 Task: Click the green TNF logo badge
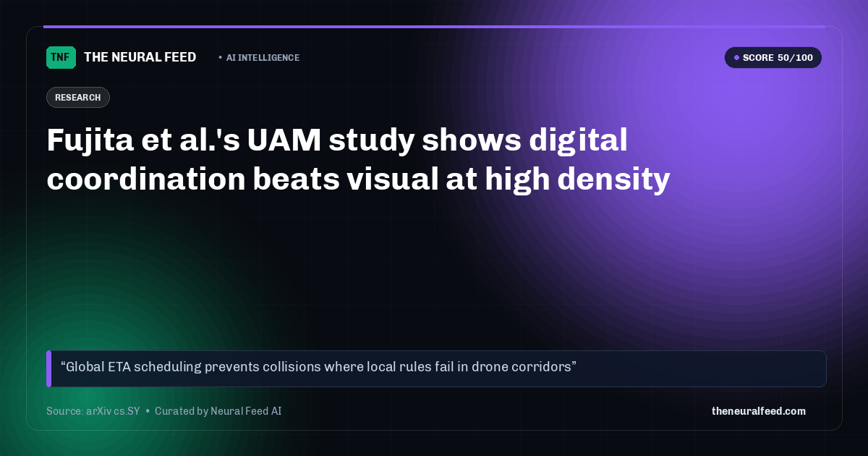tap(61, 57)
